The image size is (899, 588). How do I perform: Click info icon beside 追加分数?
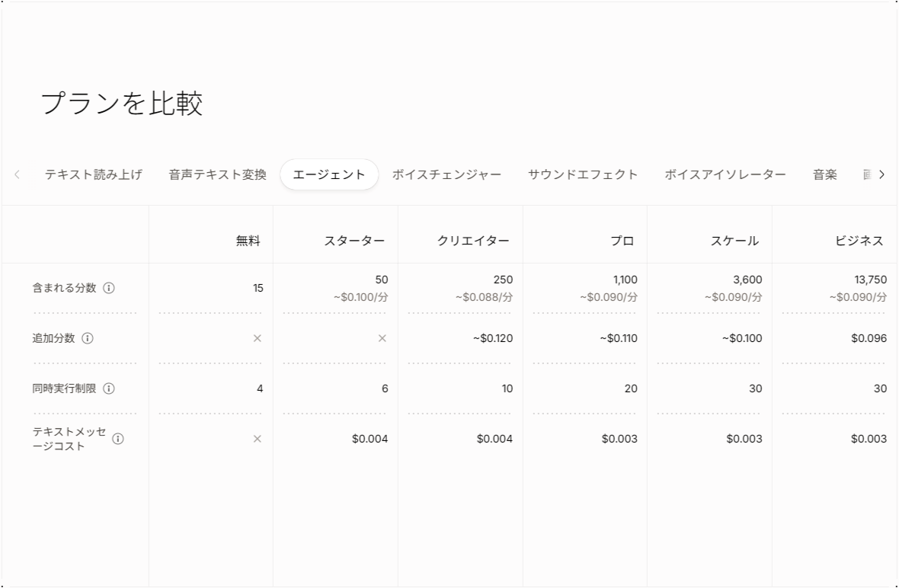88,339
